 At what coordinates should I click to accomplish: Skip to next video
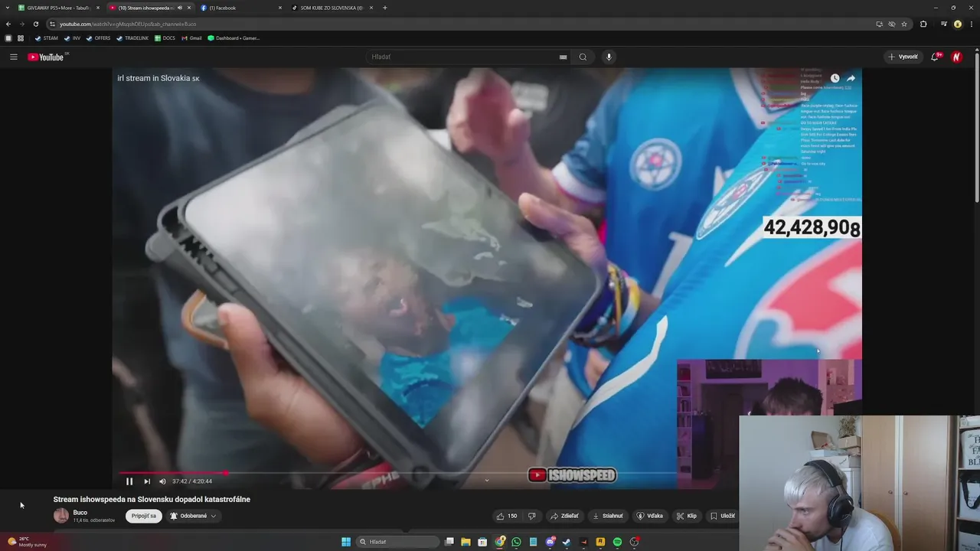click(147, 481)
